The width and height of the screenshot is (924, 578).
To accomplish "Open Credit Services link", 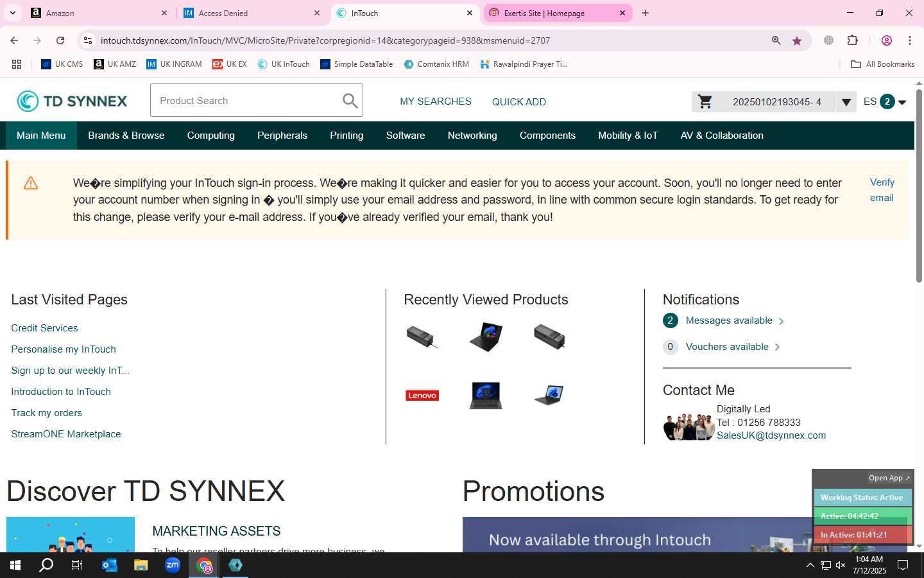I will coord(44,328).
